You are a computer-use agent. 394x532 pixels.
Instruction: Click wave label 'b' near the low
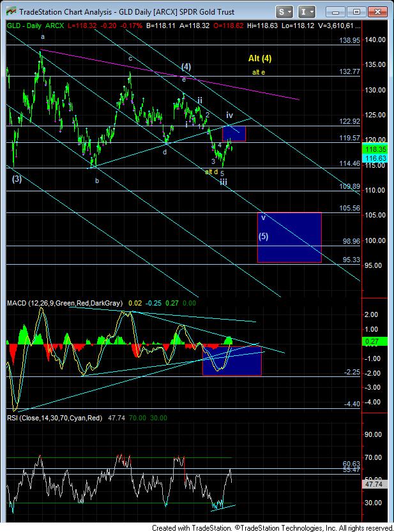pos(97,181)
